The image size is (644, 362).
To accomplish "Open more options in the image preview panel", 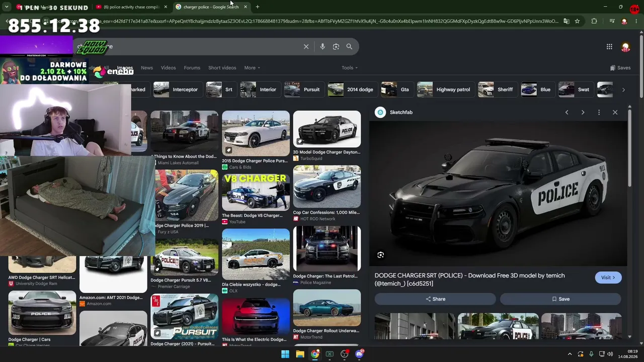I will click(599, 112).
